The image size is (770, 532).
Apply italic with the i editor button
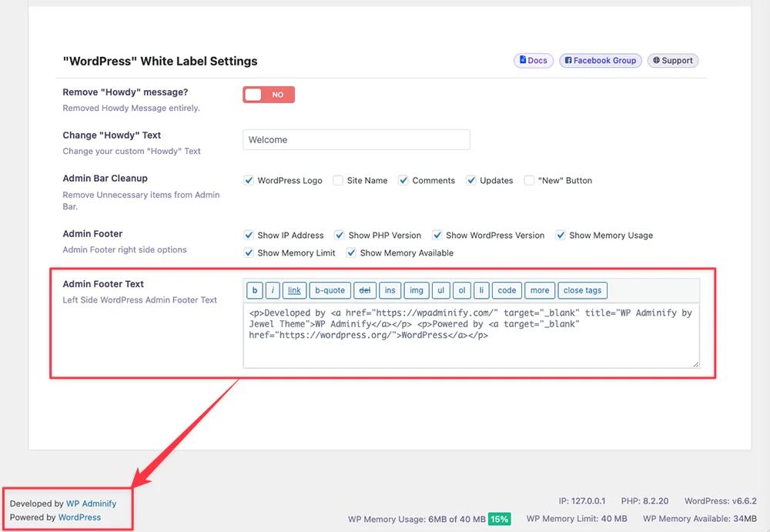[273, 290]
